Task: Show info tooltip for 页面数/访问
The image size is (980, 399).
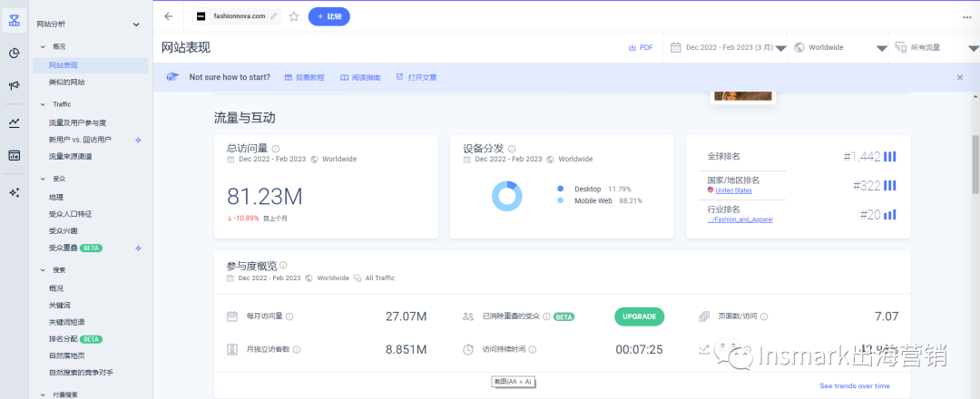Action: pos(764,316)
